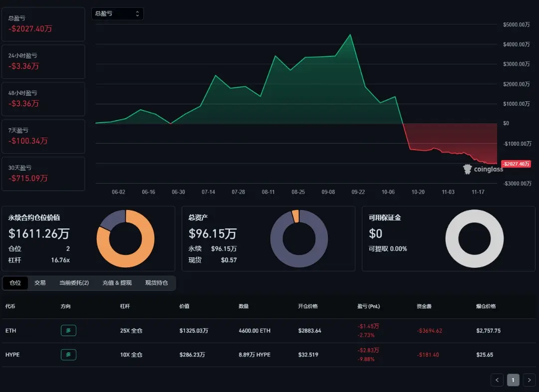Go to previous page arrow

coord(497,380)
